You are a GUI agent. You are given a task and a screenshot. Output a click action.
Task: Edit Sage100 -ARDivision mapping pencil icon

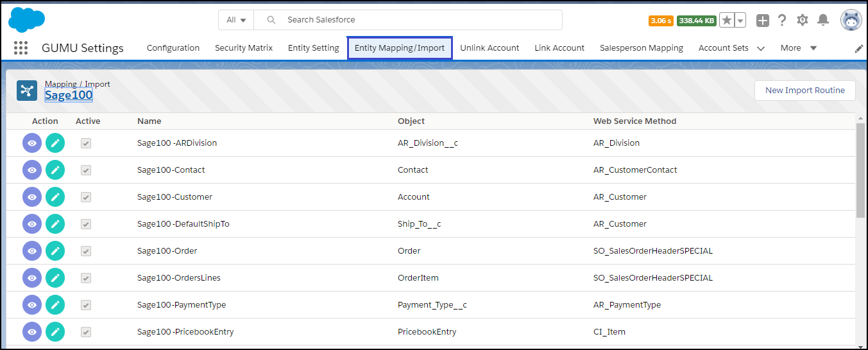55,143
